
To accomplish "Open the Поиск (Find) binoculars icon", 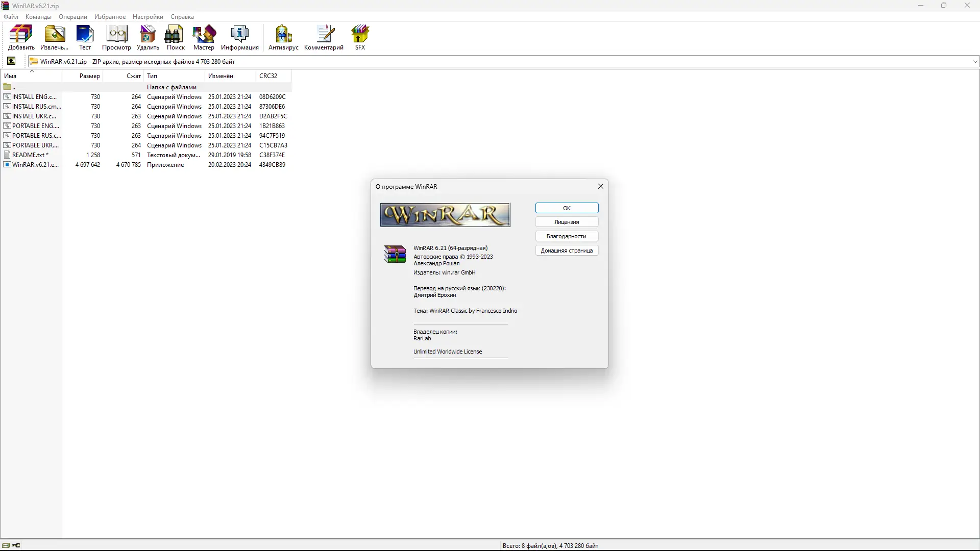I will 176,37.
